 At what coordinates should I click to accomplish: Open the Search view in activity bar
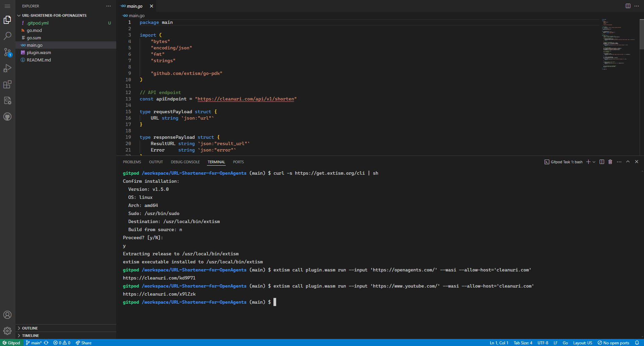coord(7,36)
